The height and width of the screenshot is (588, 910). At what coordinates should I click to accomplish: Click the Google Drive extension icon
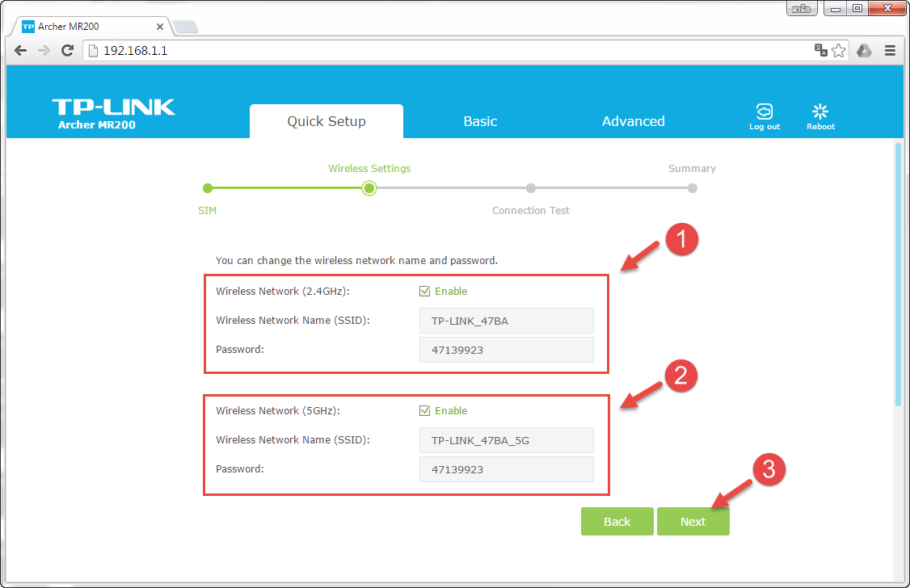click(x=864, y=50)
